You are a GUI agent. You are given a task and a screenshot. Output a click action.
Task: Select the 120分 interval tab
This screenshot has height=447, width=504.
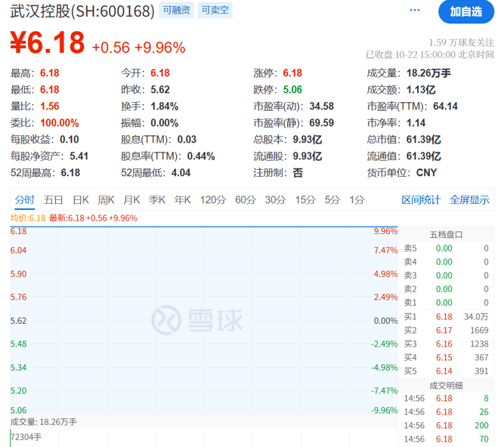click(213, 200)
